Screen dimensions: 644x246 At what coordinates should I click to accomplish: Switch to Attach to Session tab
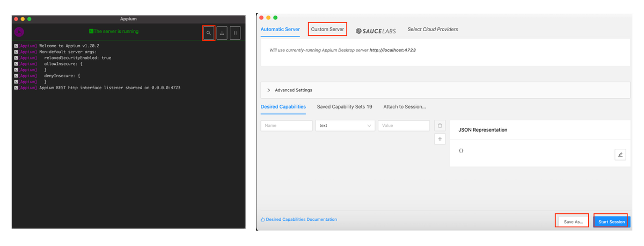(405, 106)
